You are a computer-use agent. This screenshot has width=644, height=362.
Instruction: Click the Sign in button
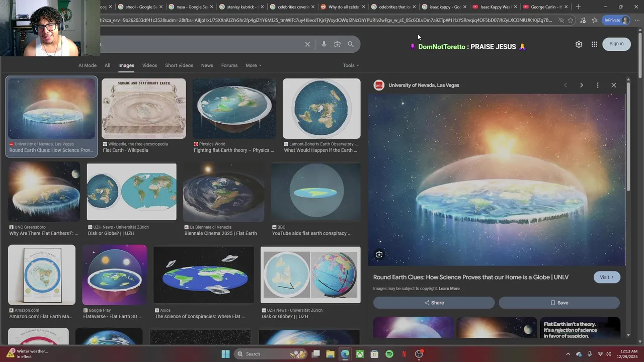(x=616, y=44)
